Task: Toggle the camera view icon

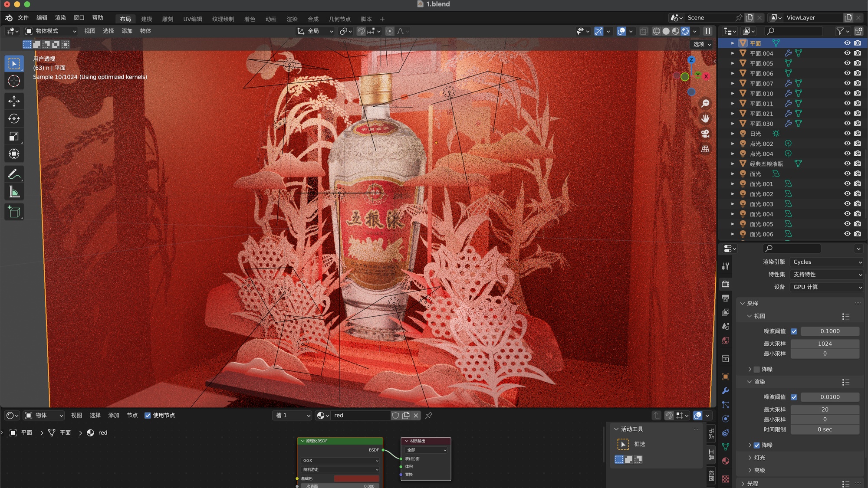Action: pyautogui.click(x=705, y=134)
